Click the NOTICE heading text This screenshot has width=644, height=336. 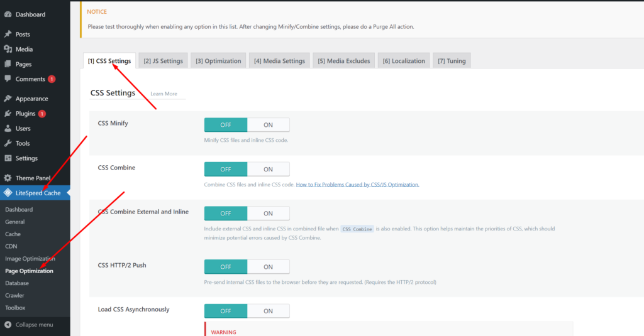[x=97, y=12]
